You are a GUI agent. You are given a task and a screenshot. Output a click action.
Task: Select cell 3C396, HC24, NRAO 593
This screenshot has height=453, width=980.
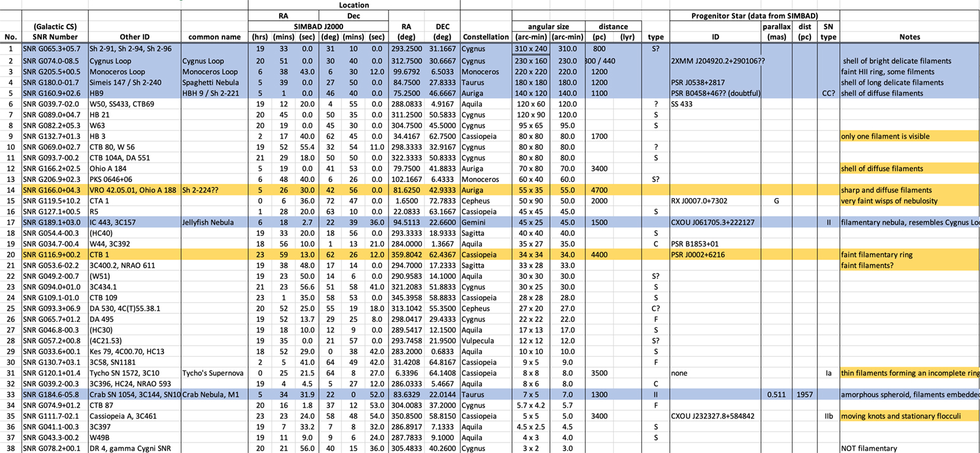pos(135,384)
